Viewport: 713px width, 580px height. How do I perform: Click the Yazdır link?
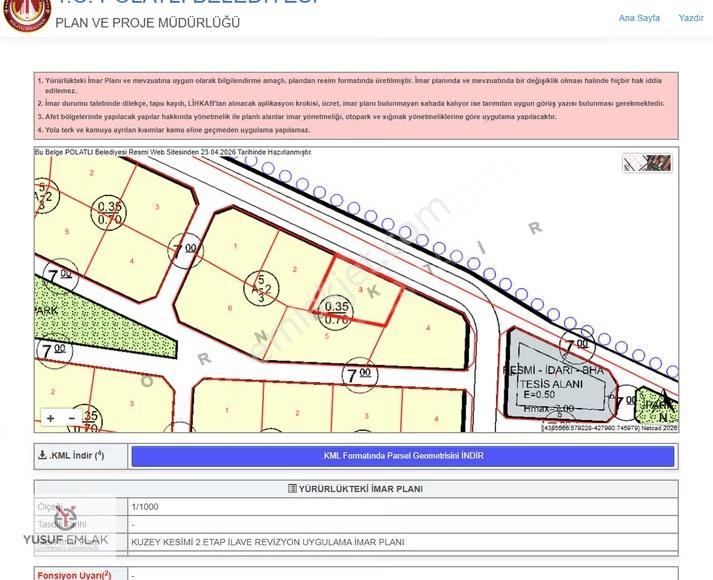[691, 18]
